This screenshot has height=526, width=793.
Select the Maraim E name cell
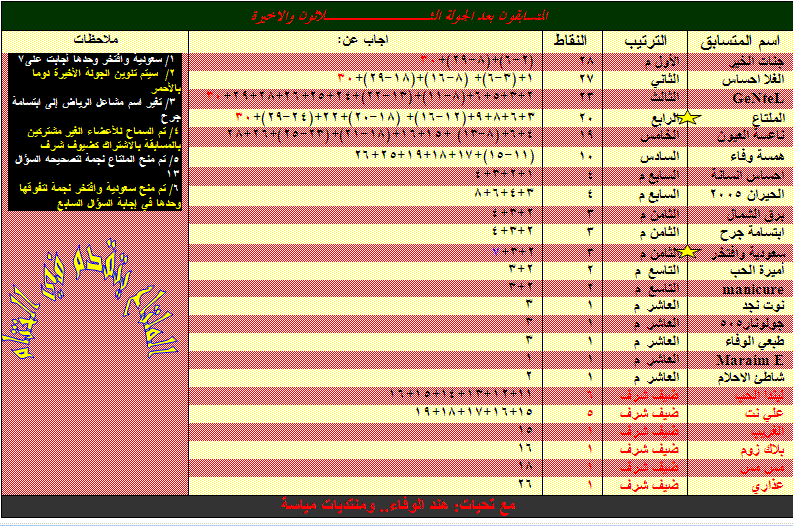pyautogui.click(x=749, y=358)
